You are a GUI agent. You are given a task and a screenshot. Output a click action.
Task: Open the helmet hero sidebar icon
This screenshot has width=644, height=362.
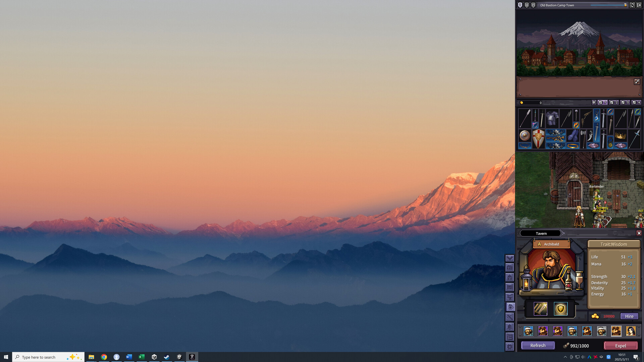(x=510, y=278)
